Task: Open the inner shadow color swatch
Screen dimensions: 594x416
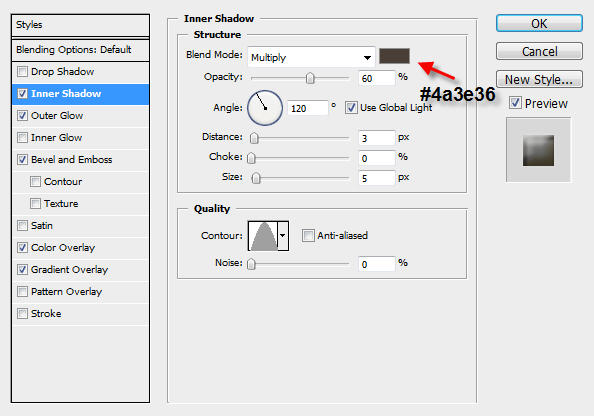Action: point(394,56)
